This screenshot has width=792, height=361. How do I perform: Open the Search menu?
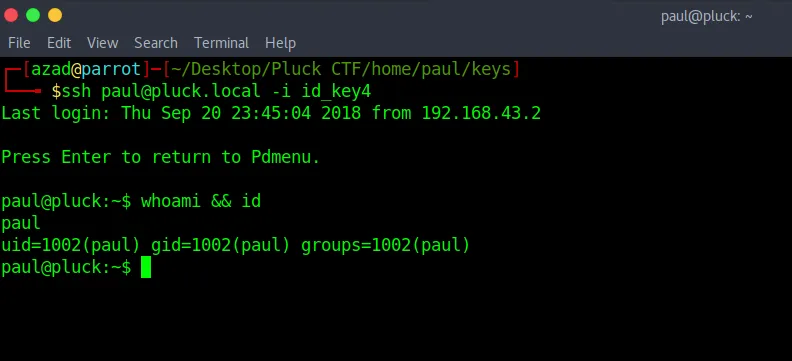(x=156, y=43)
